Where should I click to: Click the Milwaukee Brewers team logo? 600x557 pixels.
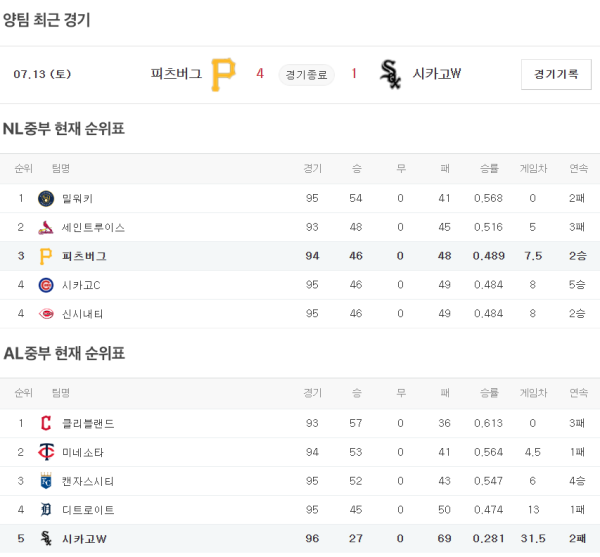[46, 198]
